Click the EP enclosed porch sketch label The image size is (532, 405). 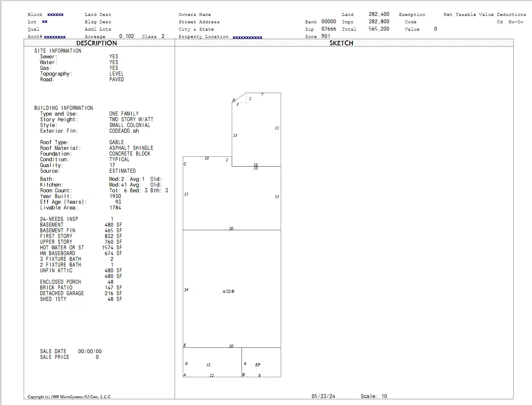[257, 365]
